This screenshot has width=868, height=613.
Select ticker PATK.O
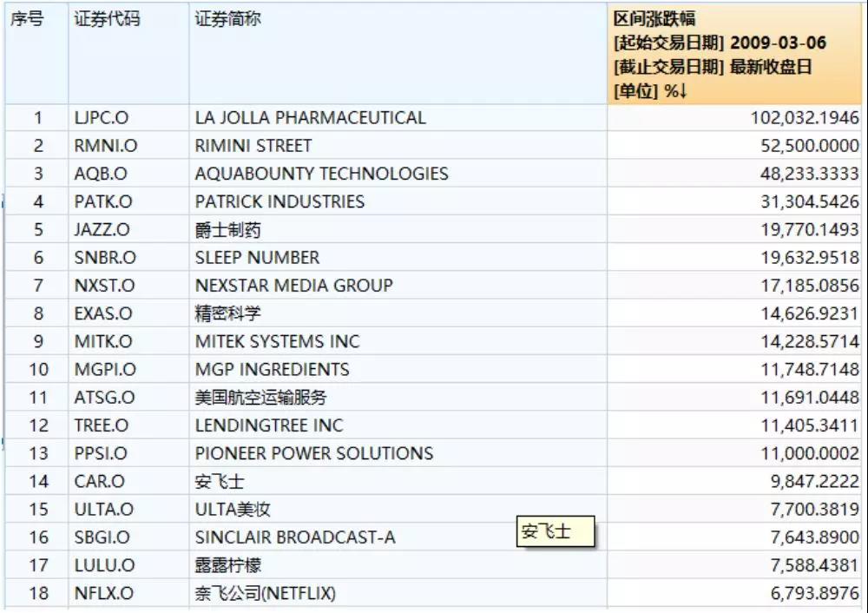tap(103, 201)
